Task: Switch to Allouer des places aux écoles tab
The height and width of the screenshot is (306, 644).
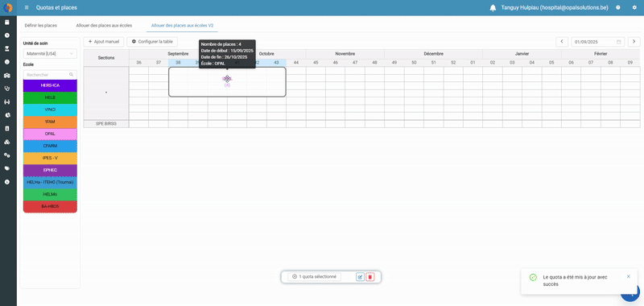Action: point(104,26)
